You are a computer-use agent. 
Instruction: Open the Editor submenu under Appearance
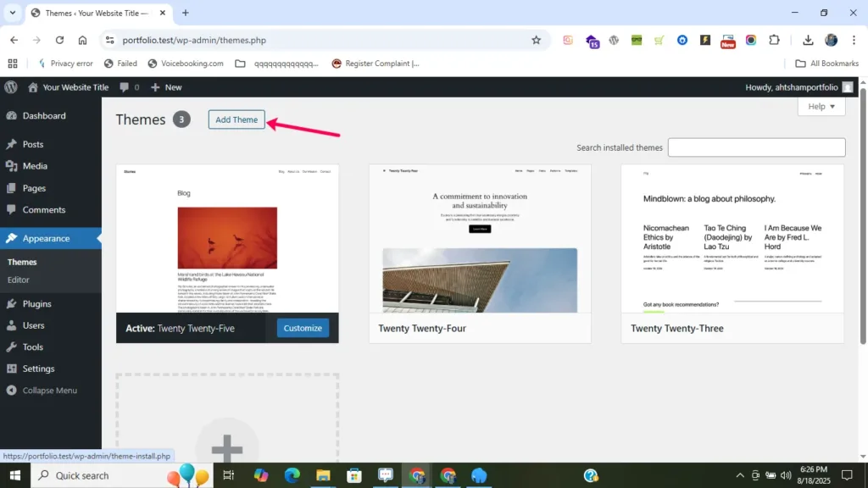pyautogui.click(x=19, y=280)
